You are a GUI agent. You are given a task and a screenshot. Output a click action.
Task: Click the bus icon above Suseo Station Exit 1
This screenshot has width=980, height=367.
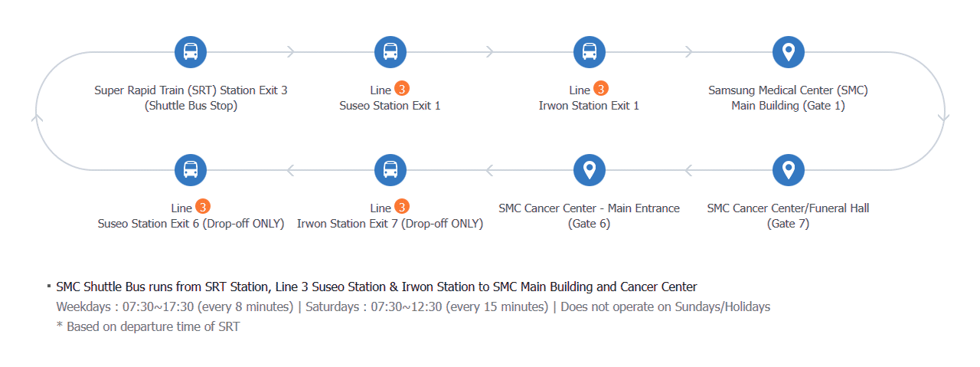390,52
